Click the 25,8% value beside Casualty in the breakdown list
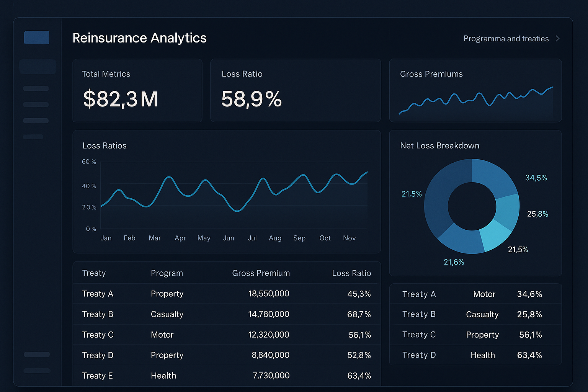The height and width of the screenshot is (392, 588). (x=529, y=314)
